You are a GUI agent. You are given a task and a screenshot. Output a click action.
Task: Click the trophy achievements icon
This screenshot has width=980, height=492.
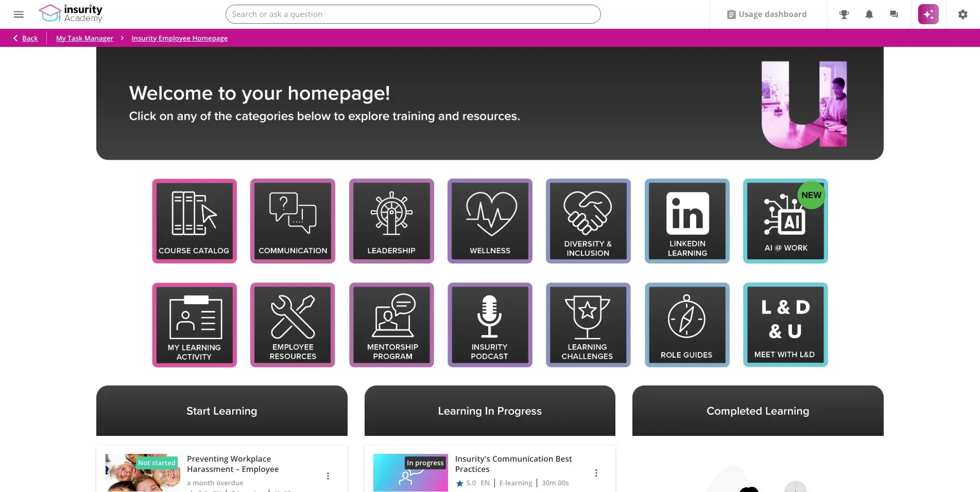(x=844, y=14)
